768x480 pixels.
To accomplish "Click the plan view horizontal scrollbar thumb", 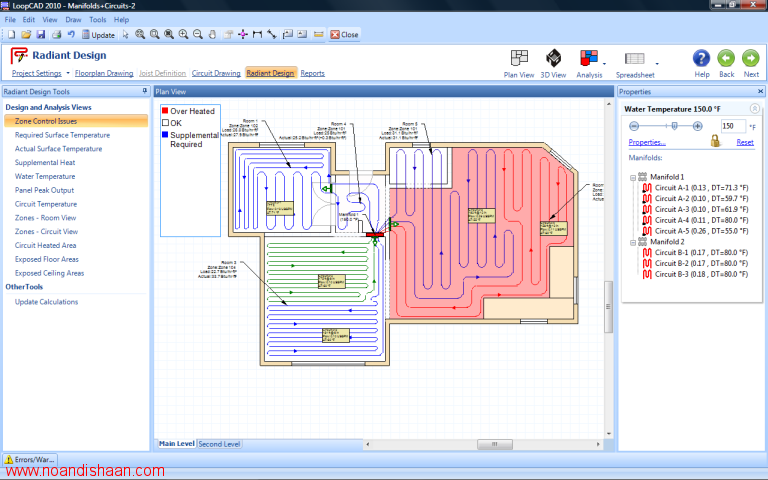I will point(495,444).
